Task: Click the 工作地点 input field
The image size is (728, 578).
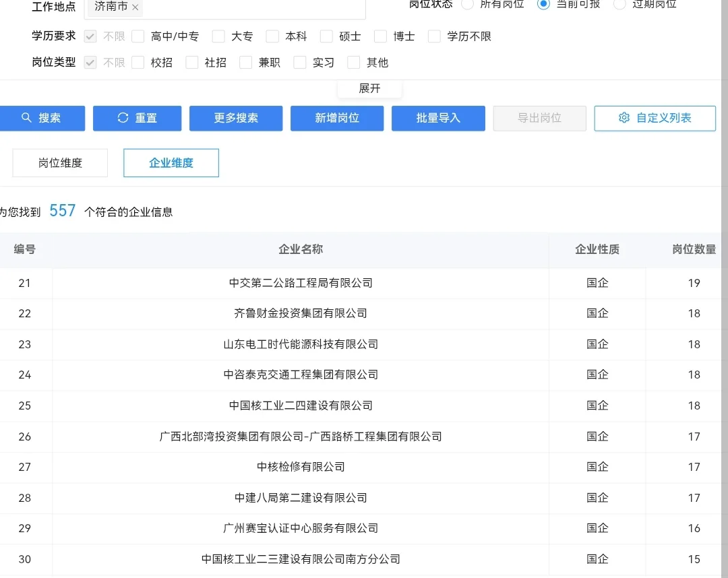Action: click(224, 8)
